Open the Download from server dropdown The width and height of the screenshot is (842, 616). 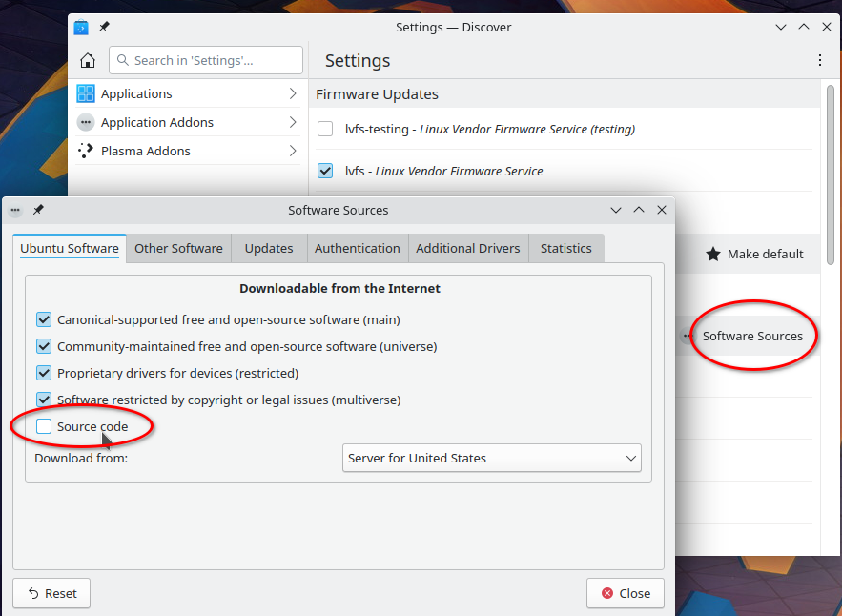pyautogui.click(x=491, y=458)
